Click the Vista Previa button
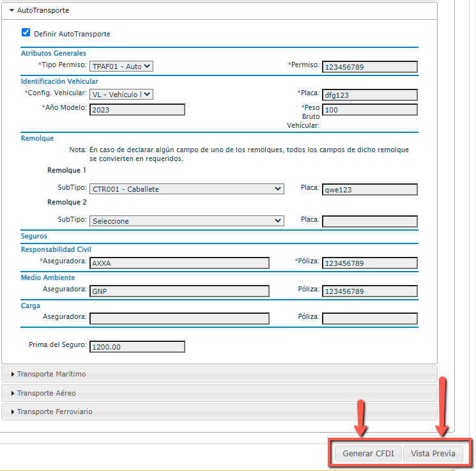 pos(433,453)
